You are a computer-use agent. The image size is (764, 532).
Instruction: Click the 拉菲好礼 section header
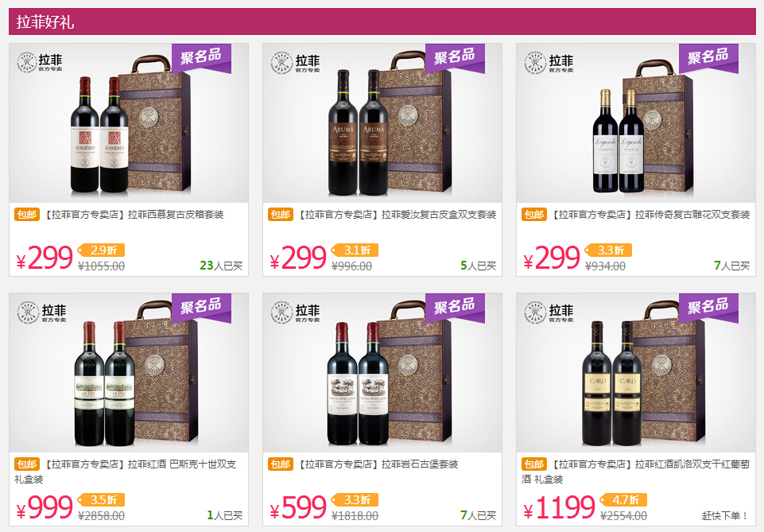click(382, 21)
